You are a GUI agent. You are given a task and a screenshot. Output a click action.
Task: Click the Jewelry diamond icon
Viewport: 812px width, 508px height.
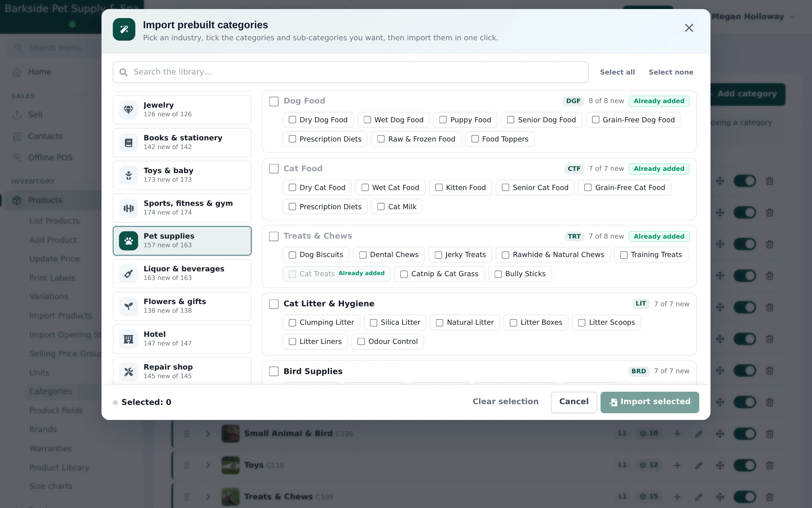[x=129, y=110]
